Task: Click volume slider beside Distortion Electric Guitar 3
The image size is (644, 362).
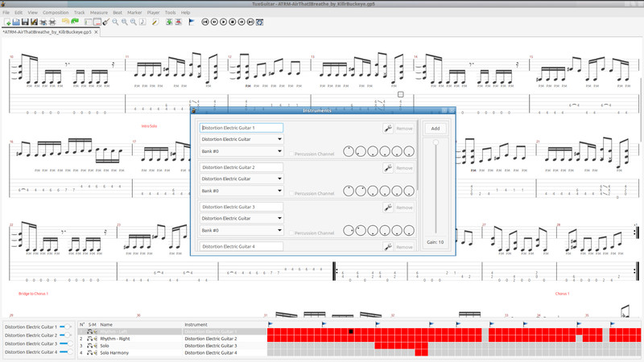Action: [66, 343]
